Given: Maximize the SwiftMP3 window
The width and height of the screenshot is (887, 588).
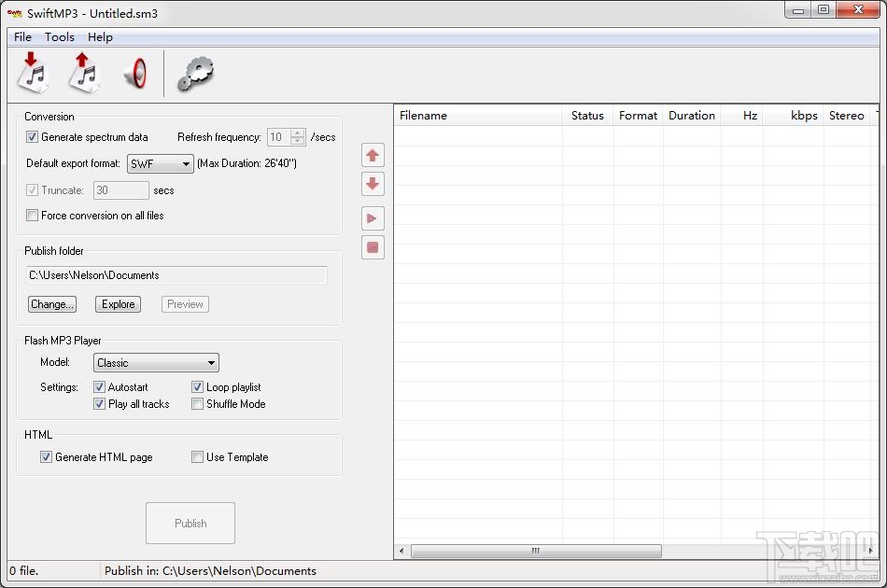Looking at the screenshot, I should (x=824, y=10).
